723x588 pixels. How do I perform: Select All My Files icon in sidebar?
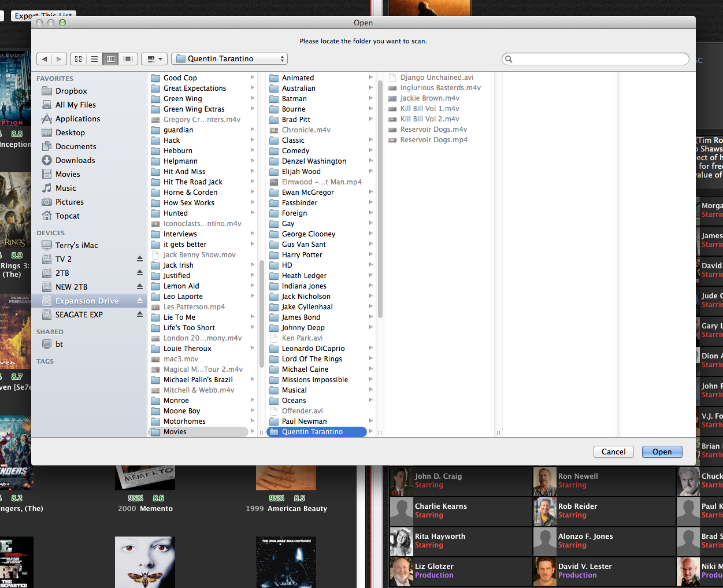(47, 105)
